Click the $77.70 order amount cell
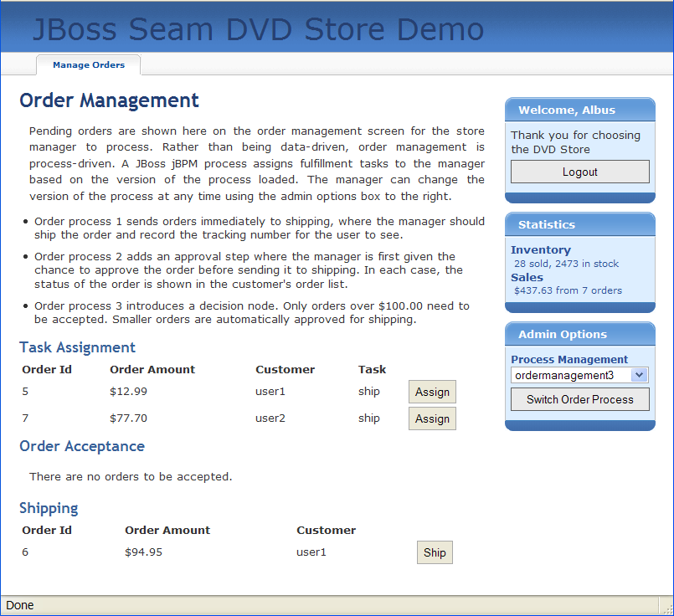The width and height of the screenshot is (674, 616). coord(128,418)
